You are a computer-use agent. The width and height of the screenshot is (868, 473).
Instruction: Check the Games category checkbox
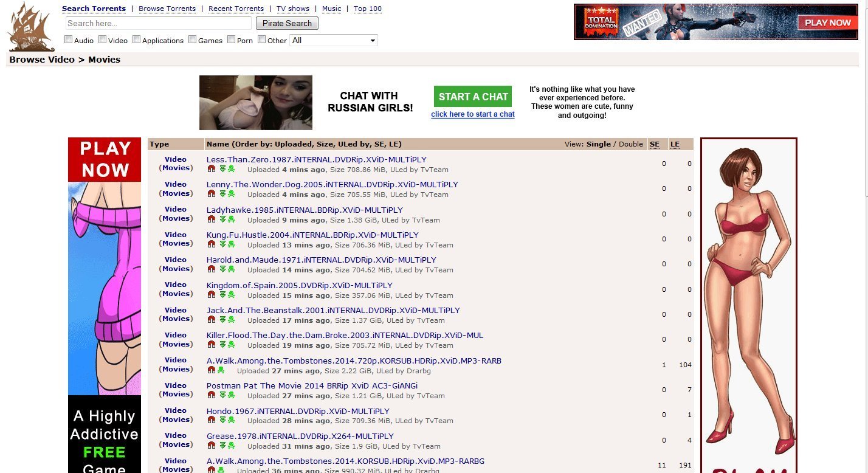(x=193, y=40)
